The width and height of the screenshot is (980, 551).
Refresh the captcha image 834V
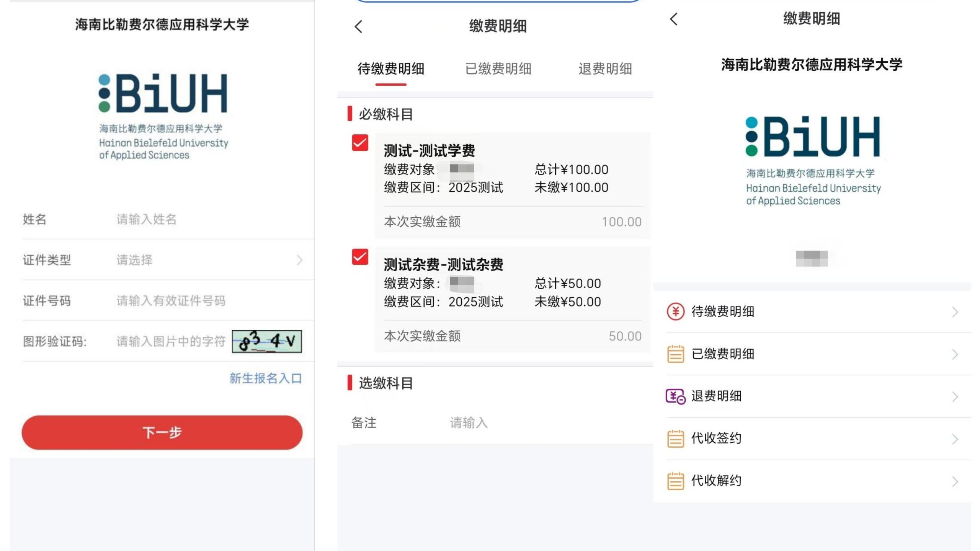(267, 341)
